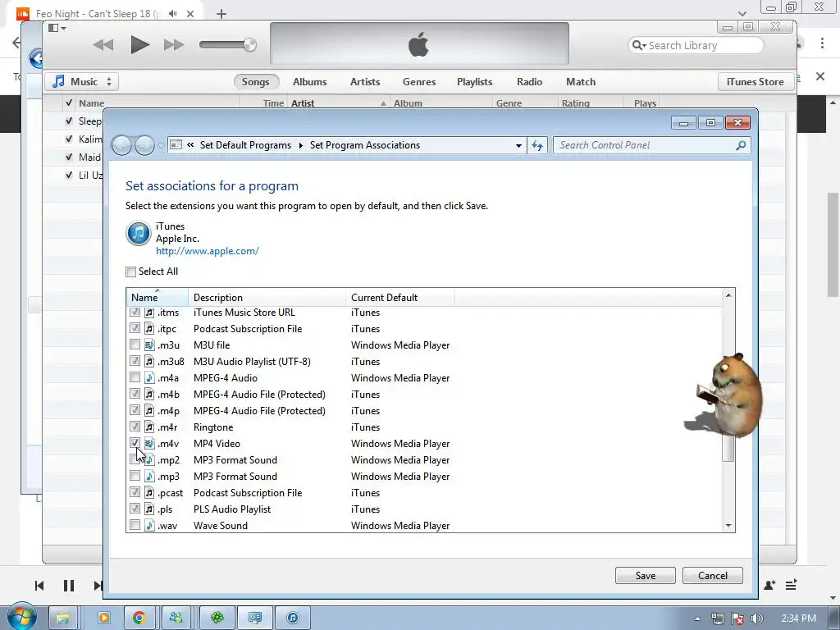Viewport: 840px width, 630px height.
Task: Click the iTunes taskbar icon
Action: click(x=293, y=618)
